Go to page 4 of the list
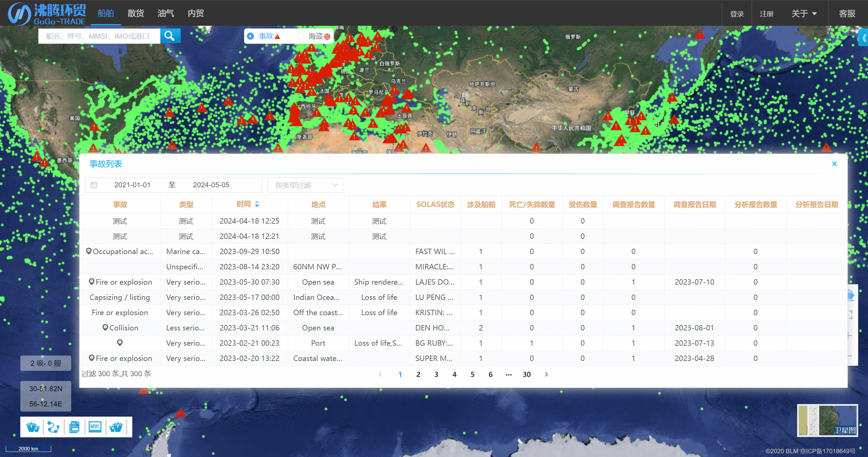 click(x=454, y=374)
